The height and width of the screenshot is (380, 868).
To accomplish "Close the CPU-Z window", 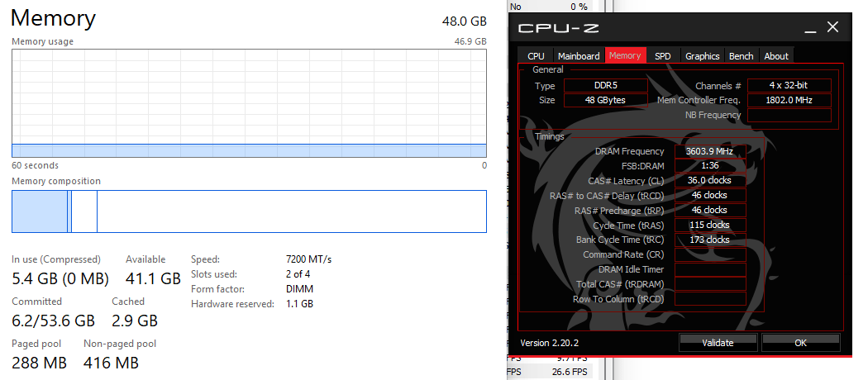I will (832, 27).
